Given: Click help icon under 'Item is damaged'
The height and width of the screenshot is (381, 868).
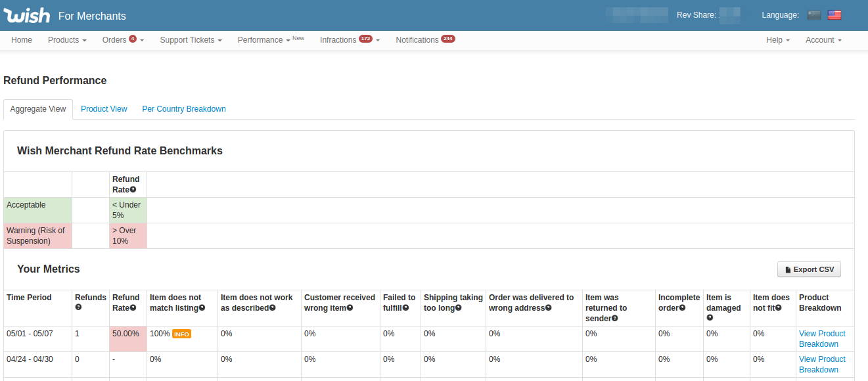Looking at the screenshot, I should (710, 318).
